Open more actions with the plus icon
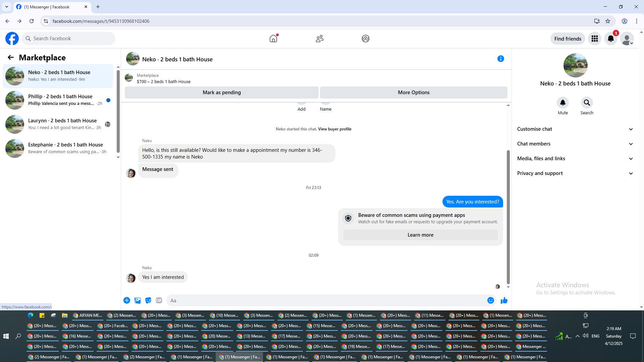 pos(127,300)
